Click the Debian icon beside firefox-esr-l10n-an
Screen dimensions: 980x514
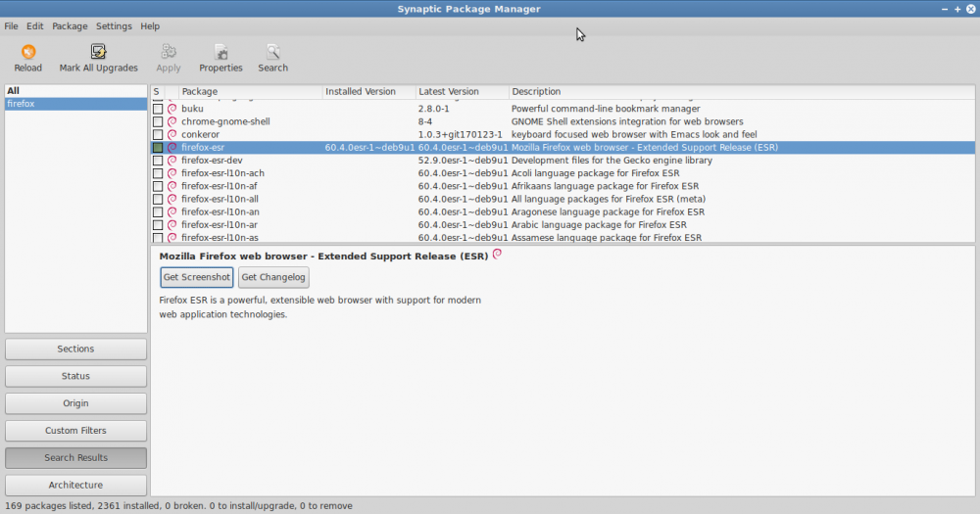click(171, 211)
